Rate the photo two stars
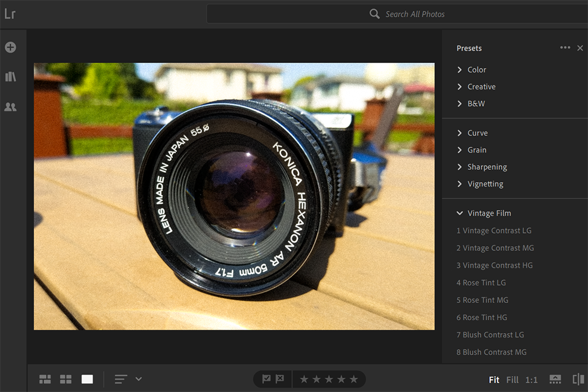The image size is (588, 392). (316, 379)
